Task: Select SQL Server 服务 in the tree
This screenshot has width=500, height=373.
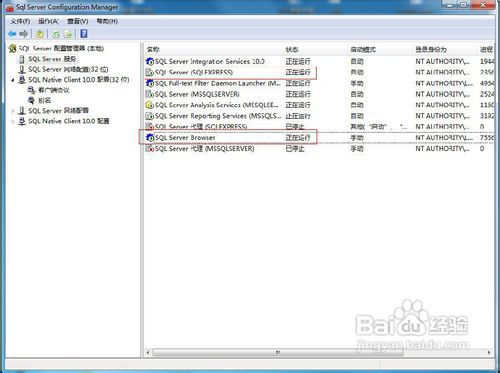Action: click(x=52, y=59)
